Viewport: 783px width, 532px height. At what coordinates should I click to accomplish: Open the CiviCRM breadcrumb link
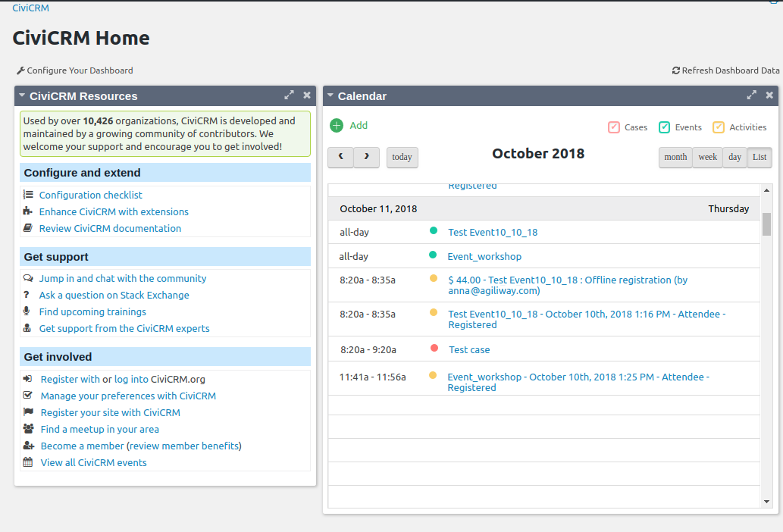(x=30, y=8)
